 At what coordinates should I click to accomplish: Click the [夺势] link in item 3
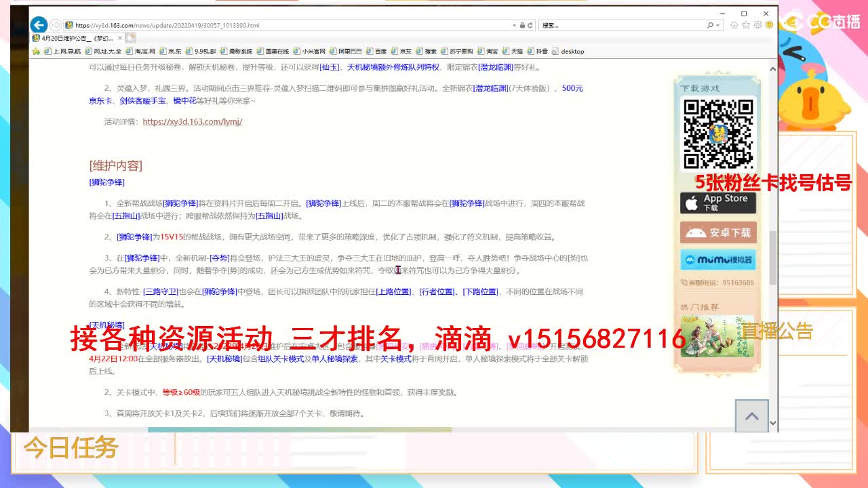point(219,258)
